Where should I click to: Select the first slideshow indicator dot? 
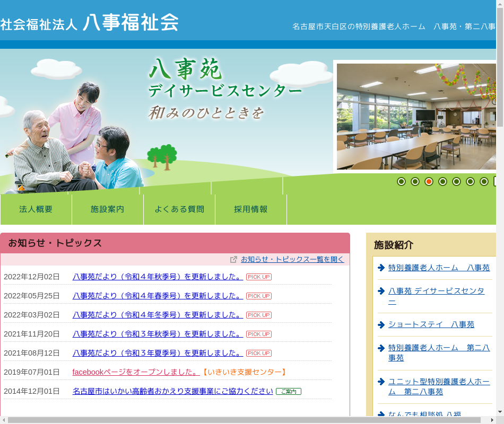point(401,182)
